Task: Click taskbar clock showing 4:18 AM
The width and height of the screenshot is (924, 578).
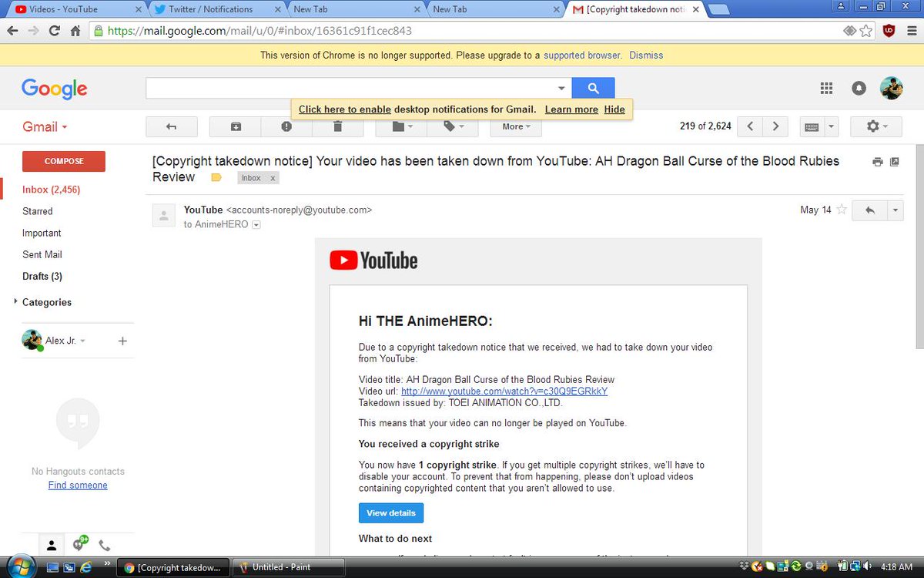Action: (896, 567)
